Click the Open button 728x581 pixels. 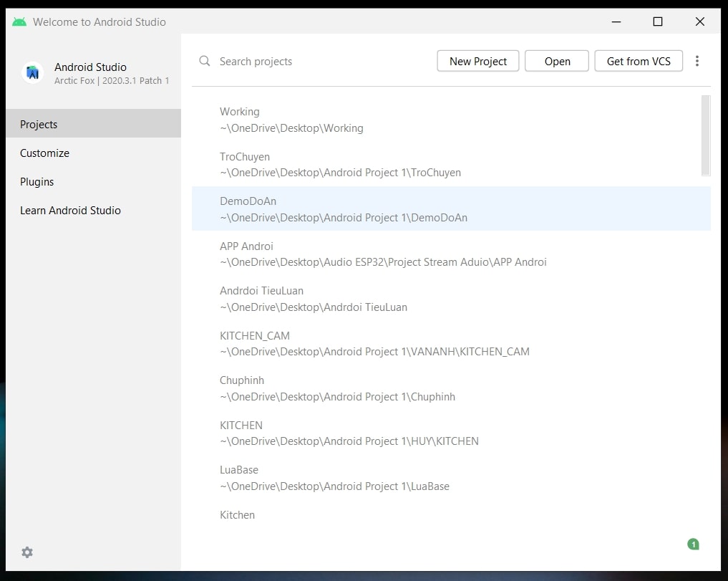[556, 61]
